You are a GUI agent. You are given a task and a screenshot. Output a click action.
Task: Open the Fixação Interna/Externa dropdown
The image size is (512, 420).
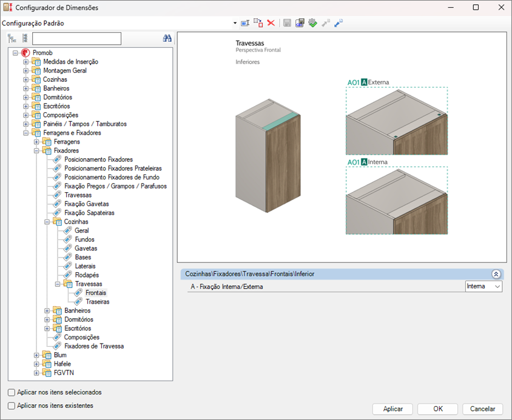(497, 286)
